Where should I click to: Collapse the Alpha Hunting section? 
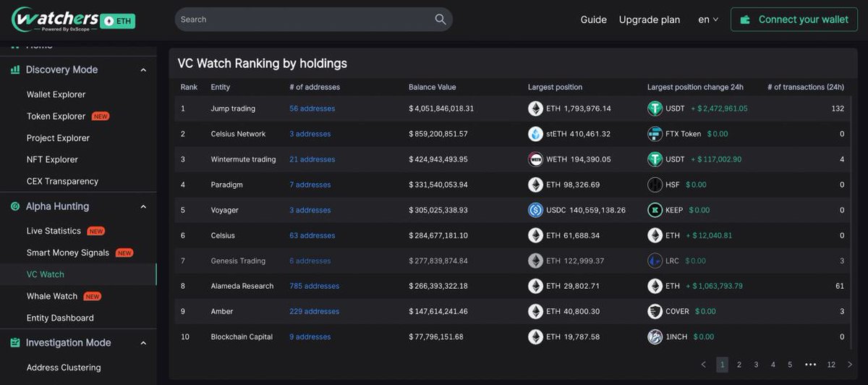pyautogui.click(x=143, y=207)
